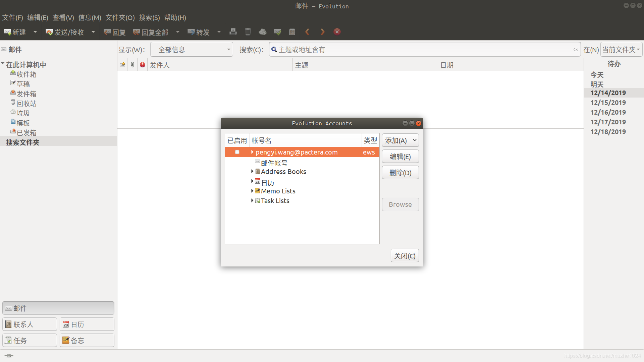Toggle the account enabled checkbox
Image resolution: width=644 pixels, height=362 pixels.
[x=236, y=152]
